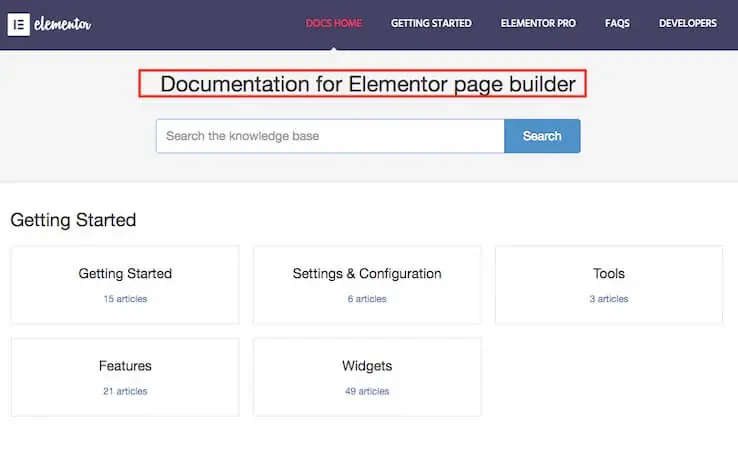This screenshot has width=738, height=450.
Task: Click the '6 articles' link text
Action: click(367, 299)
